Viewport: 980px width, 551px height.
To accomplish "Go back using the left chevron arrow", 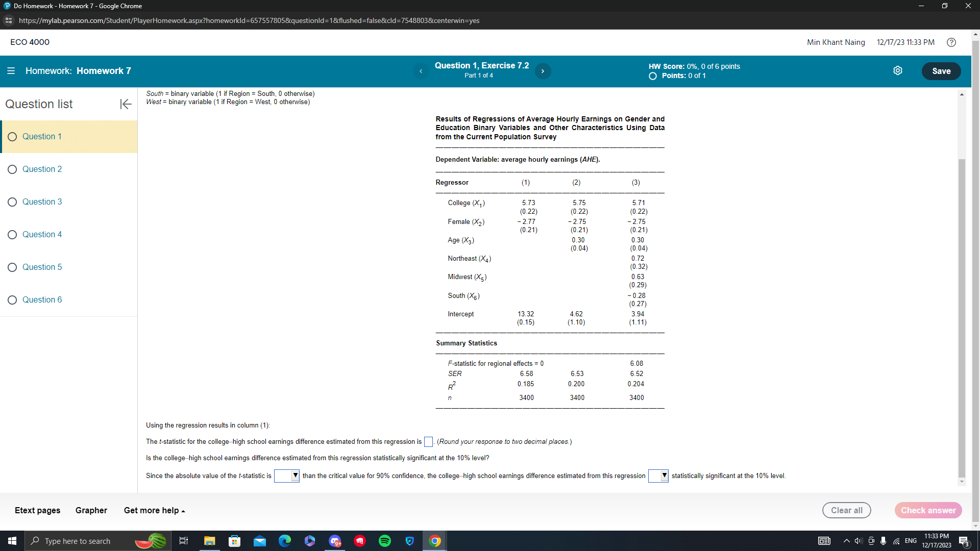I will 421,71.
